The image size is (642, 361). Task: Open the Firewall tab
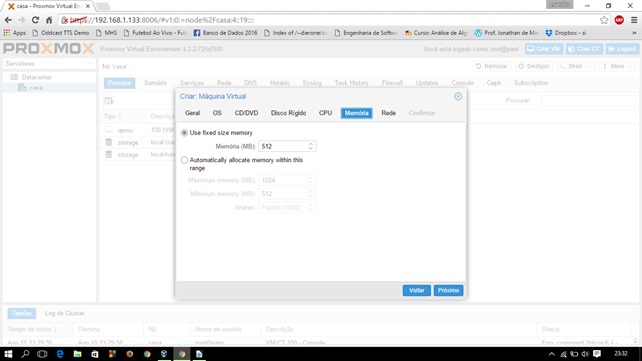coord(392,83)
